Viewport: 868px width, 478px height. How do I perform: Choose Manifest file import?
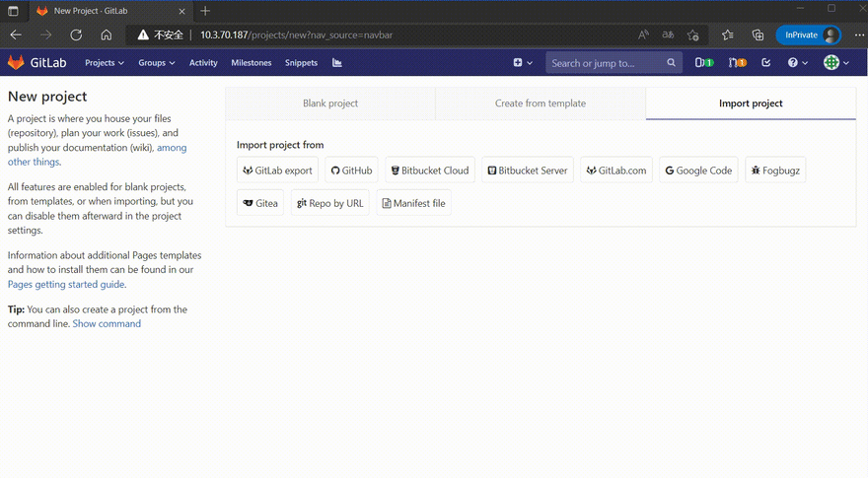[414, 203]
